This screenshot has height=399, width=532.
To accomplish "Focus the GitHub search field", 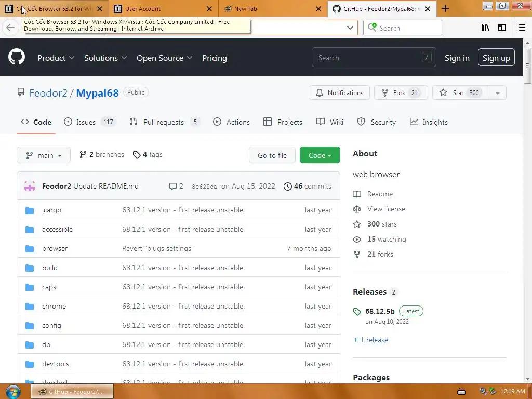I will tap(374, 58).
